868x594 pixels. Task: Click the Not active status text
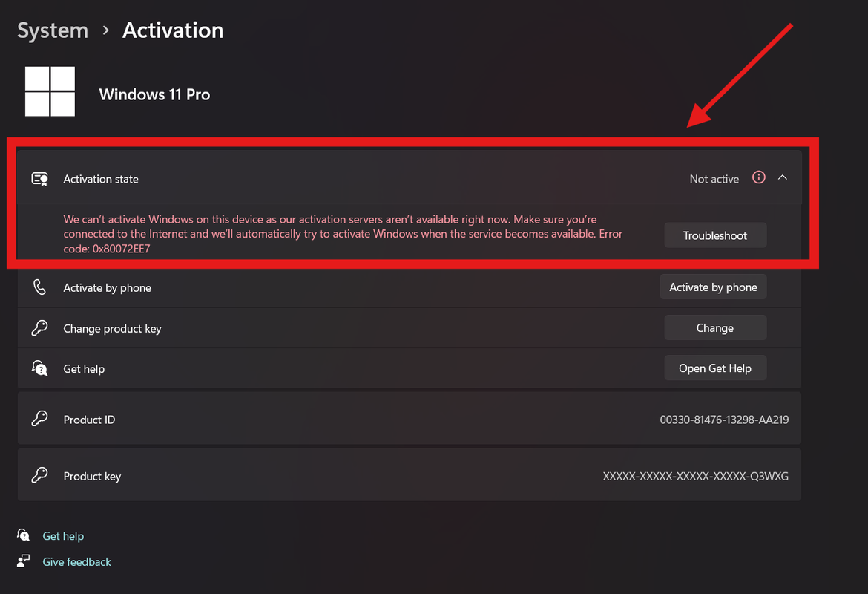pos(714,179)
